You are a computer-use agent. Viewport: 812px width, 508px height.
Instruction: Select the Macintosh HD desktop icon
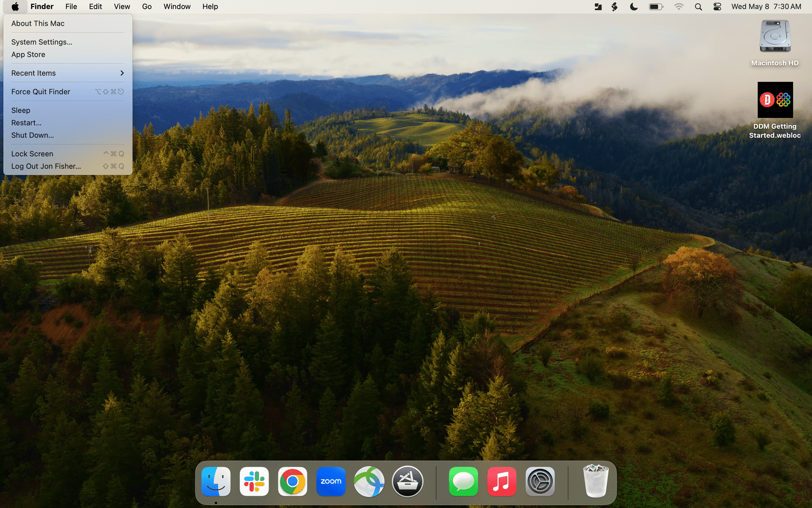pyautogui.click(x=775, y=37)
